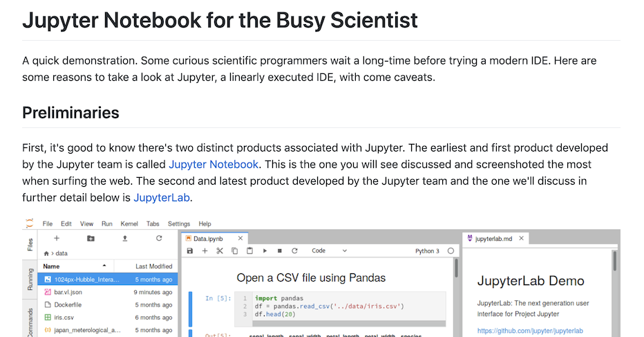Click the JupyterLab Demo heading
Image resolution: width=644 pixels, height=337 pixels.
point(531,281)
